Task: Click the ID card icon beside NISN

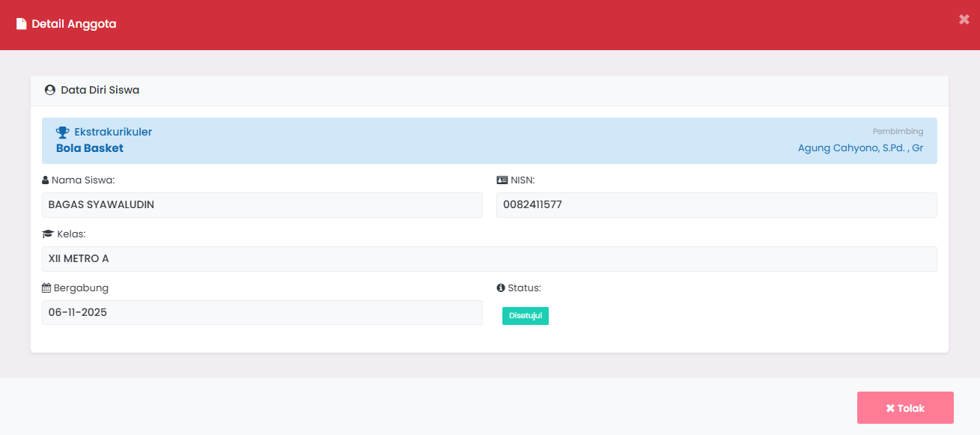Action: tap(502, 180)
